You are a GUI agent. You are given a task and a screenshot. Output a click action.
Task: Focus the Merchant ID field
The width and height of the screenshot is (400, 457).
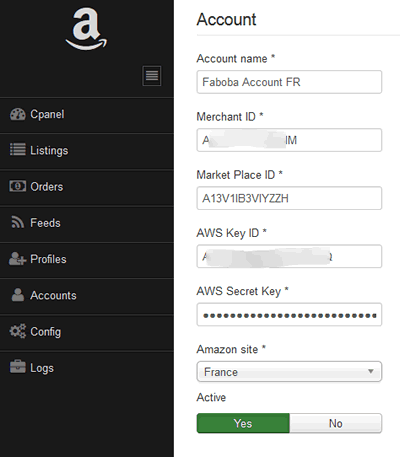tap(289, 140)
